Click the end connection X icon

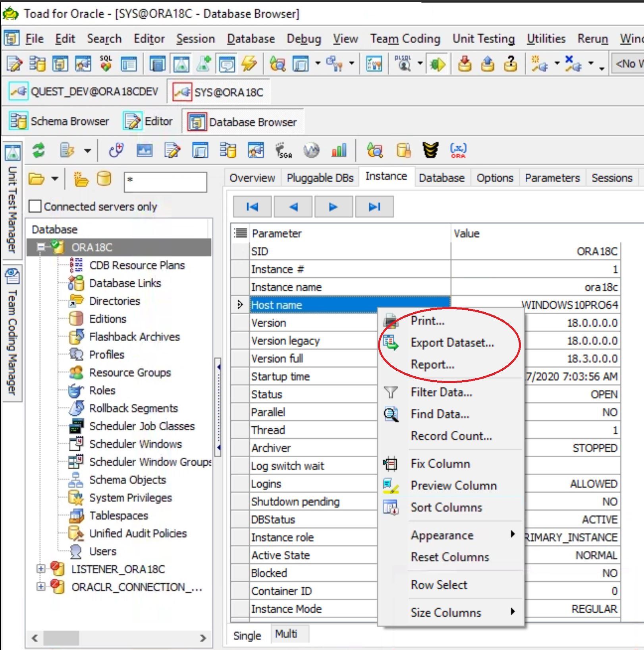(573, 64)
